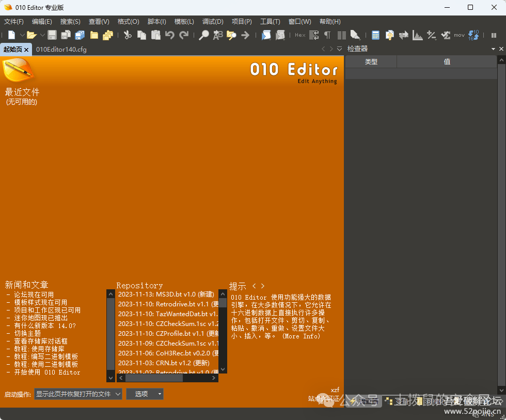
Task: Create a new file with the New icon
Action: 11,35
